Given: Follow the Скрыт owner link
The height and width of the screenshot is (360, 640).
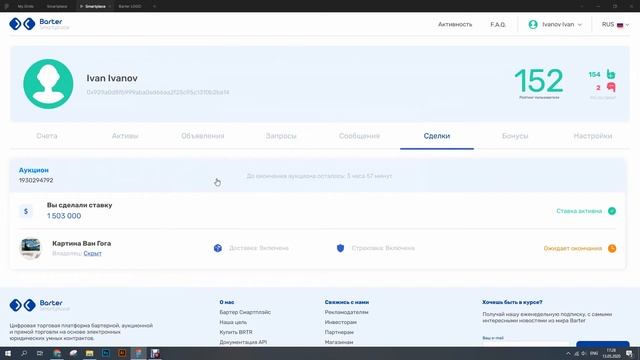Looking at the screenshot, I should [92, 253].
